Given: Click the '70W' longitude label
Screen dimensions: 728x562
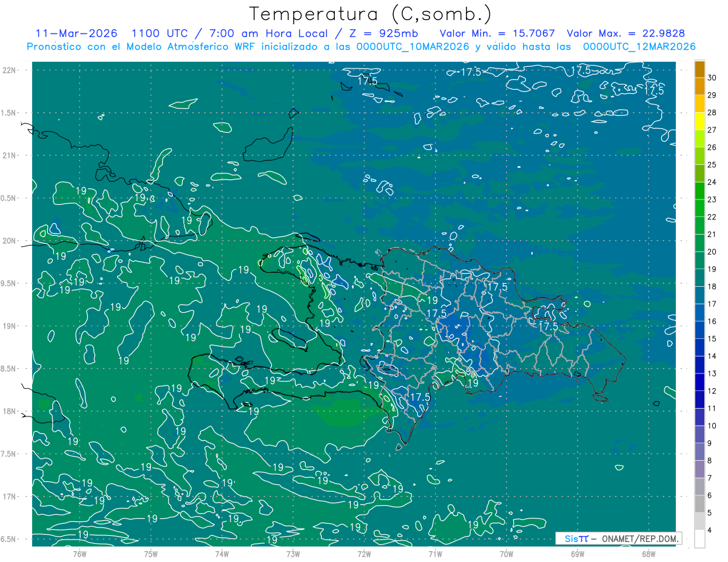Looking at the screenshot, I should [506, 554].
